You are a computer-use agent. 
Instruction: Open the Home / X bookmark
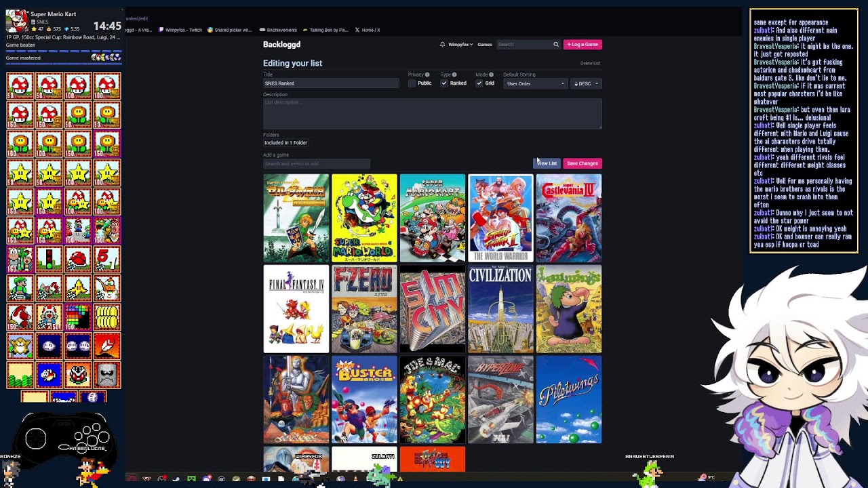[x=367, y=30]
